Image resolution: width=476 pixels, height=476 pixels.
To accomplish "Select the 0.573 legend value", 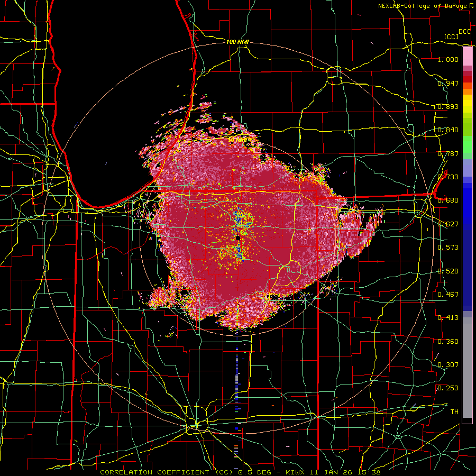I will click(x=448, y=247).
